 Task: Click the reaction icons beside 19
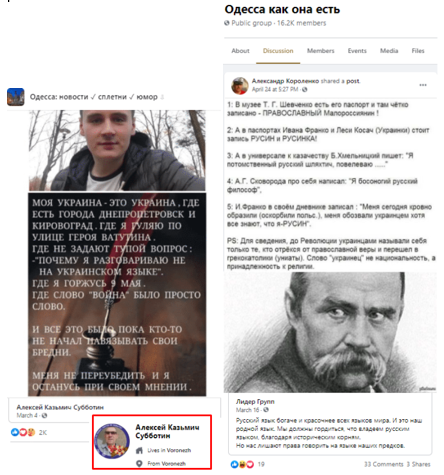[x=242, y=464]
